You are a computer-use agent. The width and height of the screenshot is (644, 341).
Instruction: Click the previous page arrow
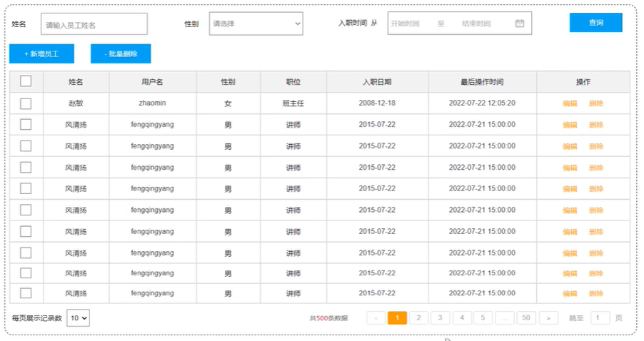point(376,317)
